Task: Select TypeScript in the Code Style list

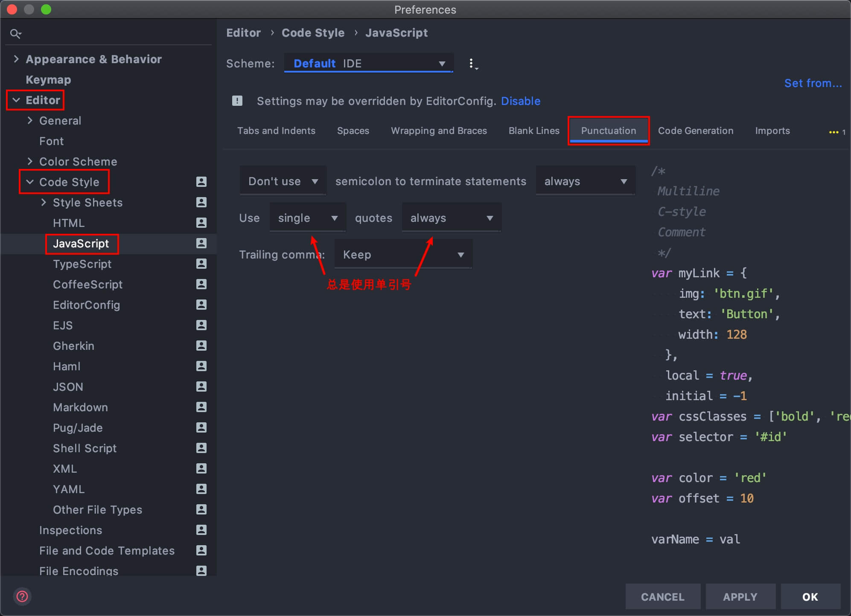Action: click(x=82, y=264)
